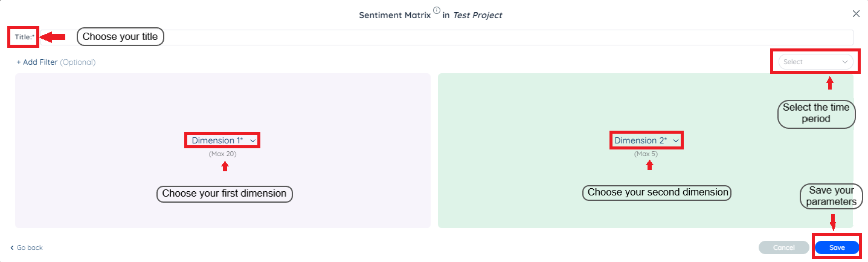Open the Dimension 2 dropdown
Screen dimensions: 868x262
(646, 140)
